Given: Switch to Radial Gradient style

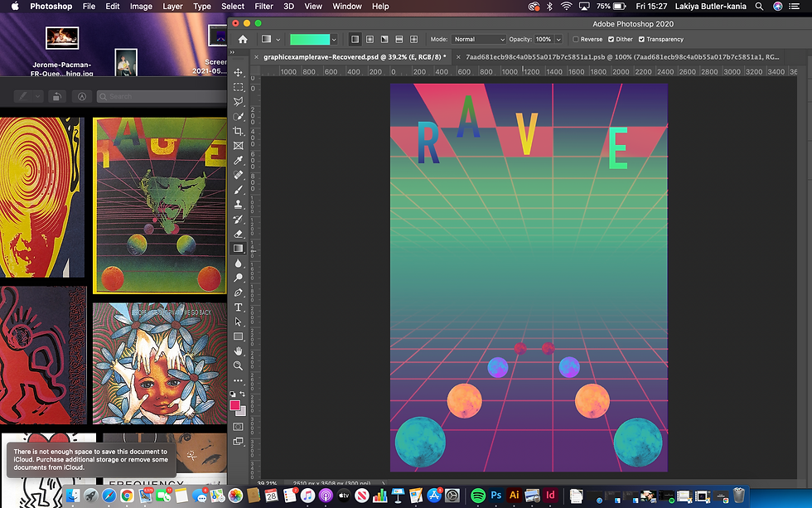Looking at the screenshot, I should click(x=370, y=39).
